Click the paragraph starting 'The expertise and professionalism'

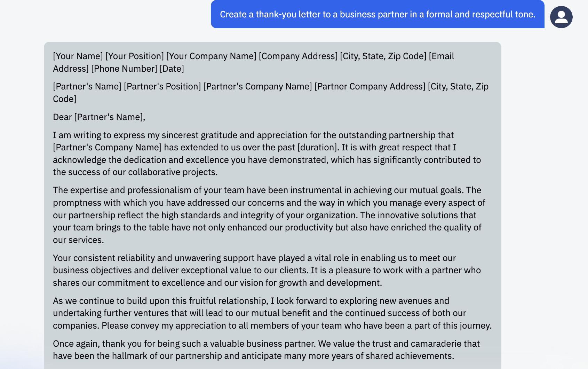coord(269,215)
